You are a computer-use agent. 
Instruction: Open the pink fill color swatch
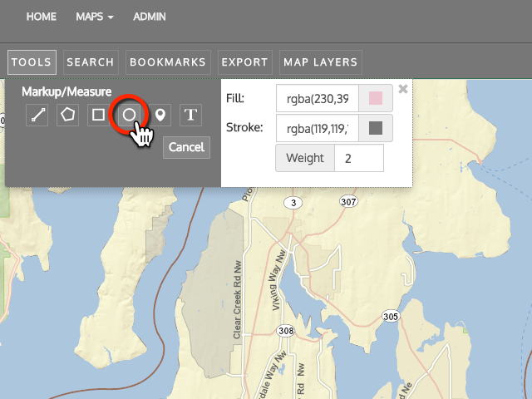375,99
